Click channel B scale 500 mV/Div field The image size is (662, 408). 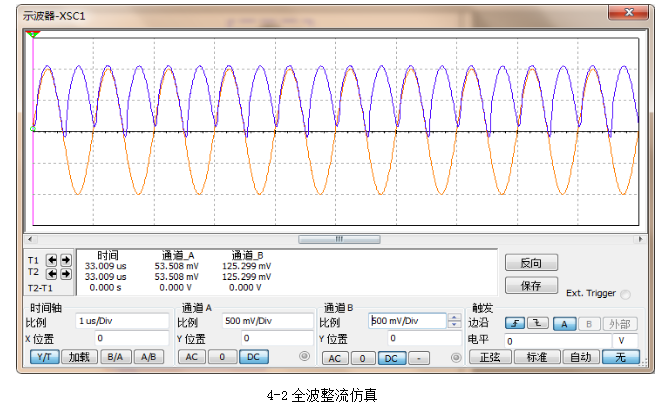[407, 321]
